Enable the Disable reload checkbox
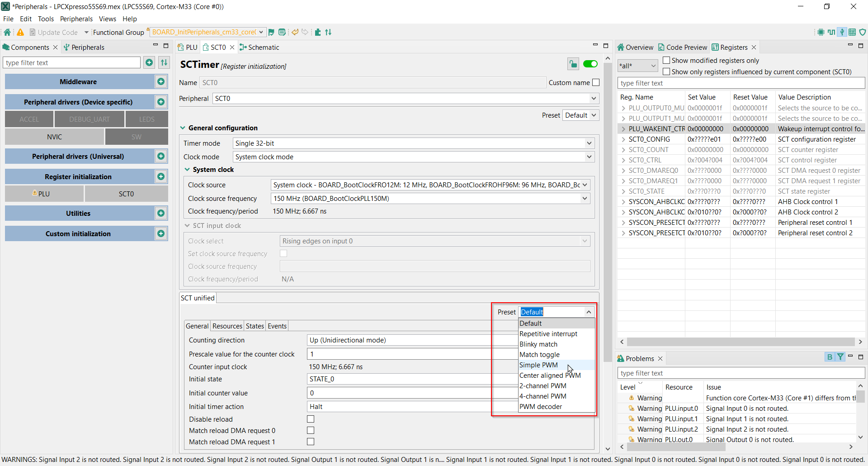The height and width of the screenshot is (466, 868). (x=311, y=419)
